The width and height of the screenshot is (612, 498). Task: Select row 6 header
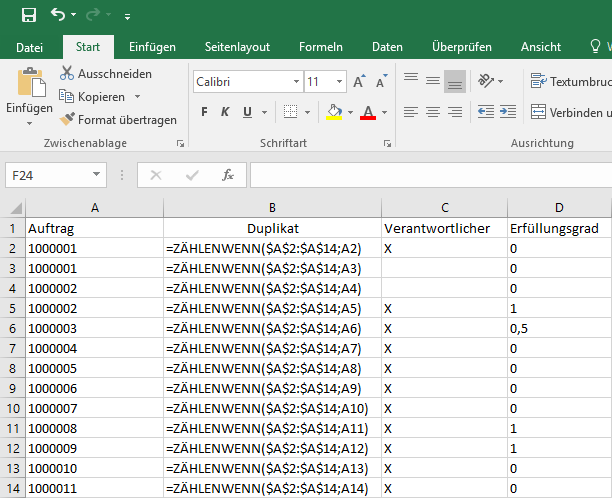point(12,328)
